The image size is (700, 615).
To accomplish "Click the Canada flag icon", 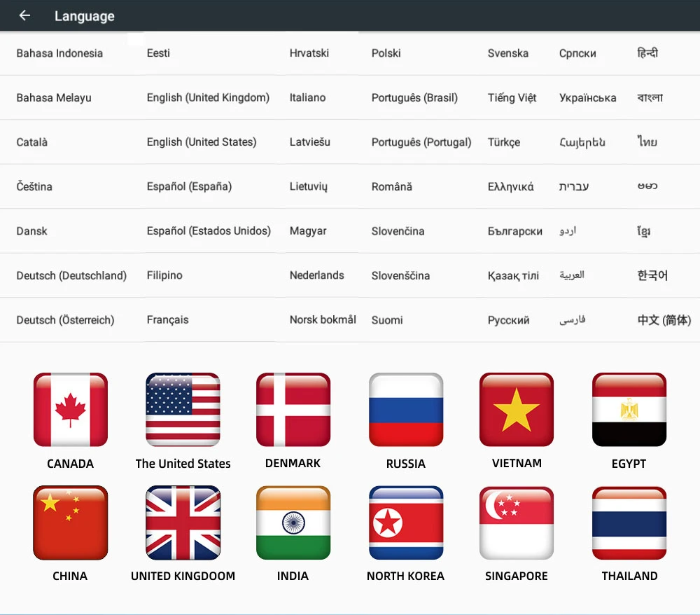I will tap(71, 410).
